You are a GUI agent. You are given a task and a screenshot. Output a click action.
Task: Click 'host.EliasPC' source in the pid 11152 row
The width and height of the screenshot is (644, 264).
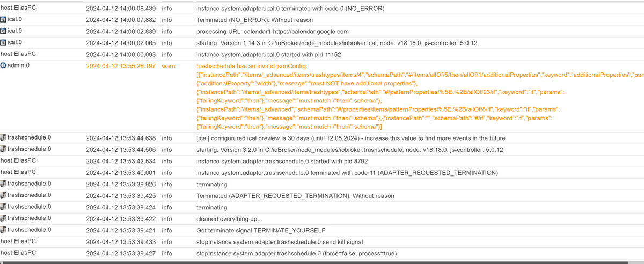coord(18,54)
